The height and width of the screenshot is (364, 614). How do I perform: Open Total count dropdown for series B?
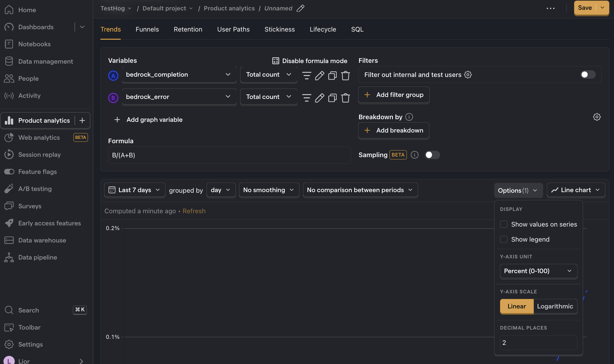(269, 97)
